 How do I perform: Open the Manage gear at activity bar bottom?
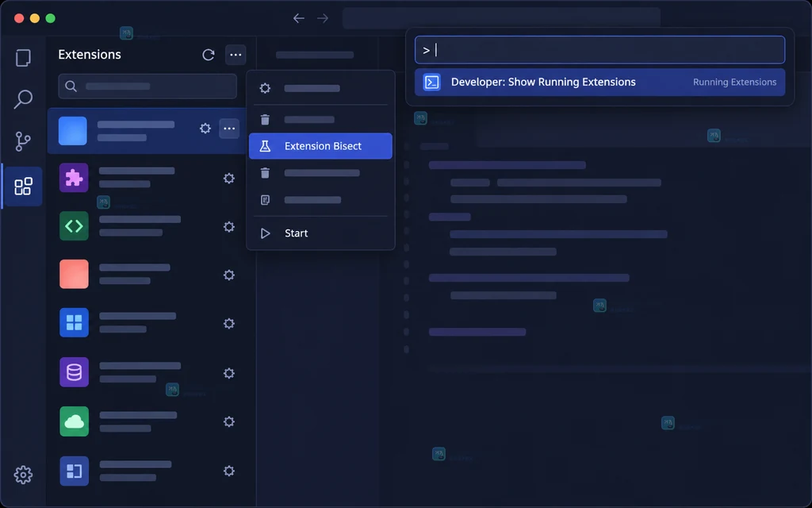click(23, 475)
